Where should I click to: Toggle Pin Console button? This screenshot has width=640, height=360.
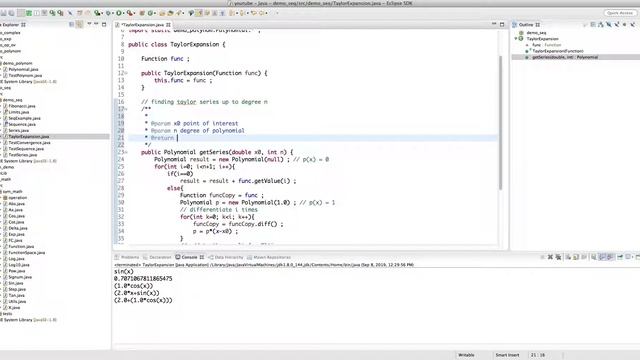620,257
